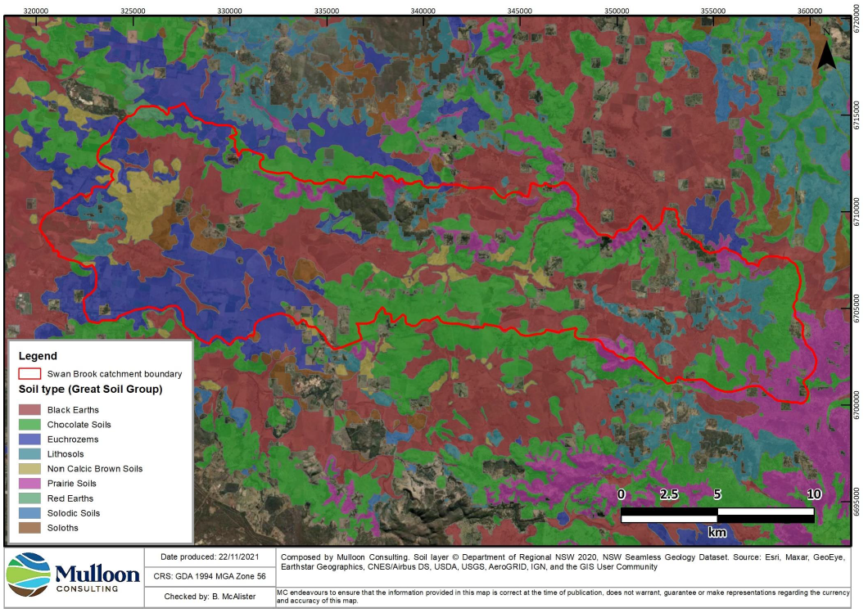868x613 pixels.
Task: Click the scale bar 2.5 label
Action: [x=669, y=494]
